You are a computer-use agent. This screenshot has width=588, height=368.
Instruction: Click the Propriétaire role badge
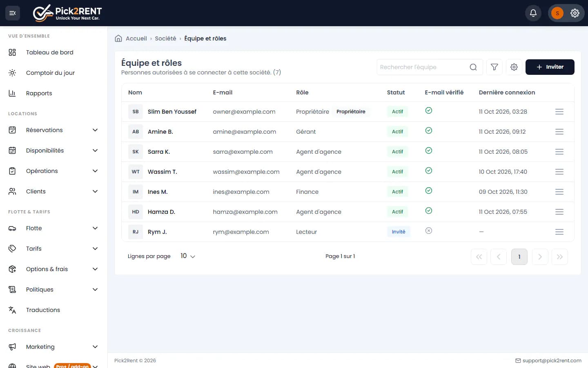coord(351,112)
